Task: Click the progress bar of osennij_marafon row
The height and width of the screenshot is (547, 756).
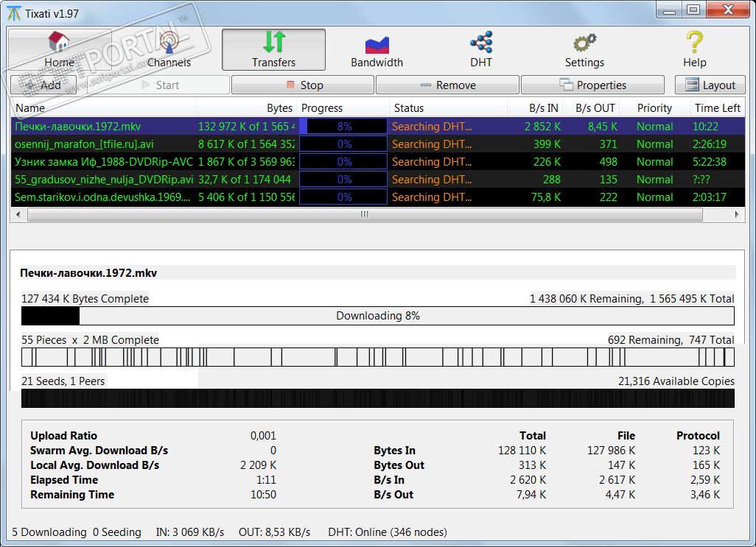Action: click(343, 144)
